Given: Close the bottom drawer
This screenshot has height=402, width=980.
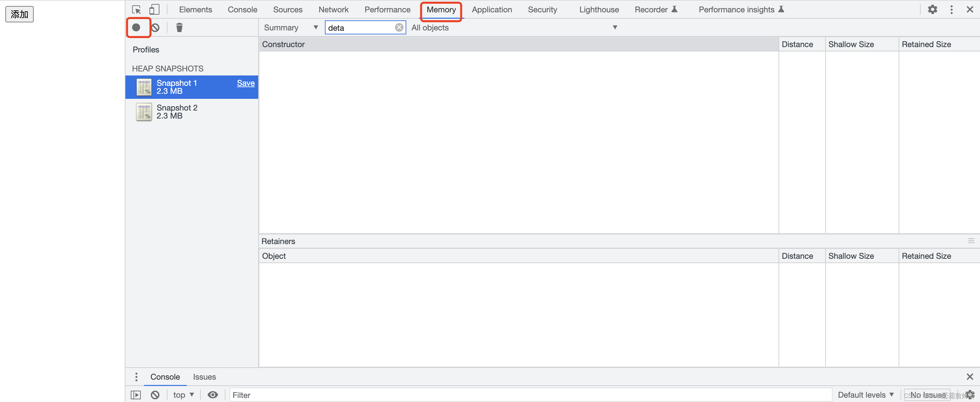Looking at the screenshot, I should click(970, 377).
